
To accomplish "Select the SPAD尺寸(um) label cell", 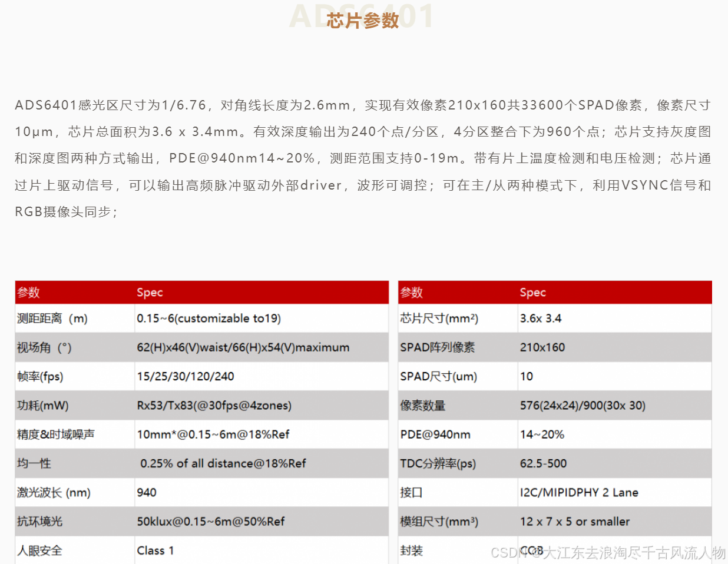I will click(x=458, y=376).
